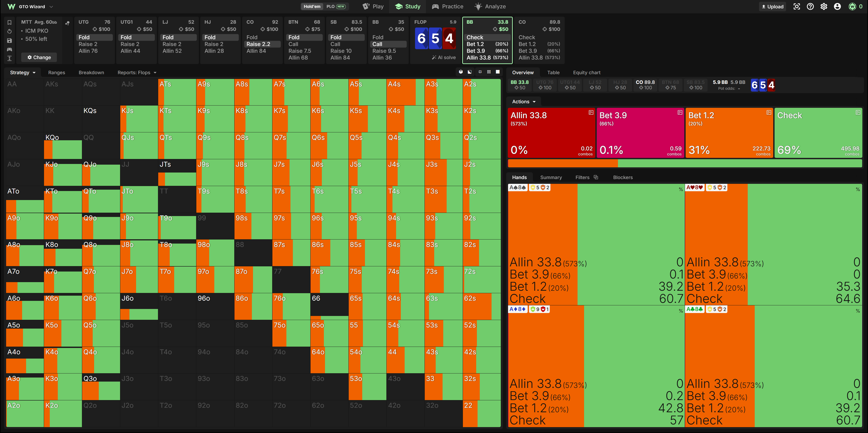Open the A♦8♦ hand combo tile
This screenshot has height=433, width=868.
click(596, 366)
